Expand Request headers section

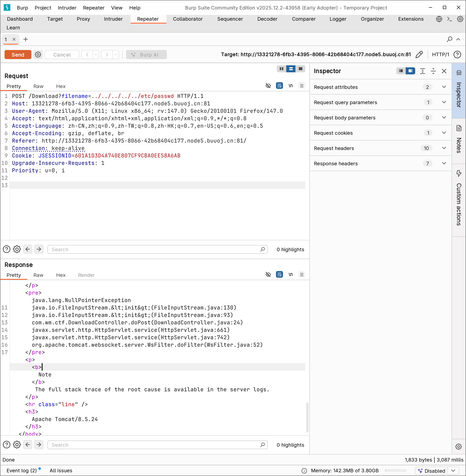point(444,148)
